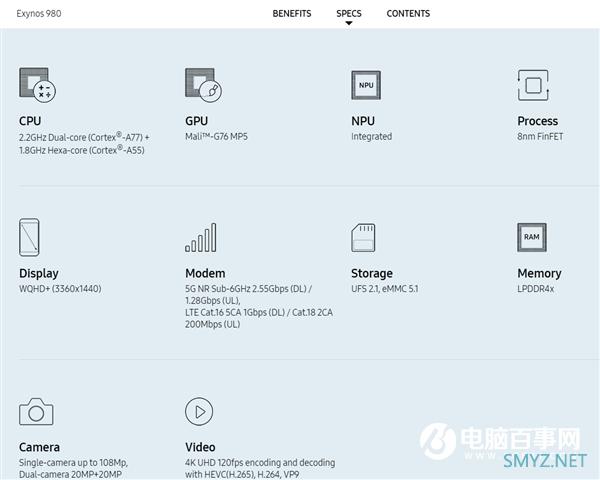Click 'with HEVC(H.265), H.264, VP9' text

click(x=242, y=474)
